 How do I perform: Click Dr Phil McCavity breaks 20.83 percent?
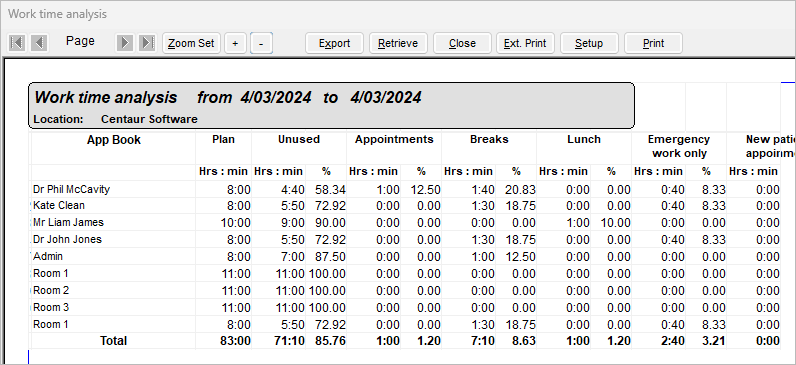coord(520,190)
